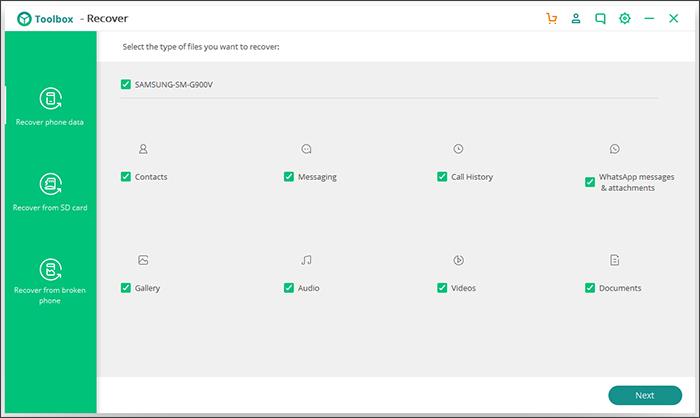The width and height of the screenshot is (700, 418).
Task: Uncheck the Messaging checkbox
Action: coord(289,177)
